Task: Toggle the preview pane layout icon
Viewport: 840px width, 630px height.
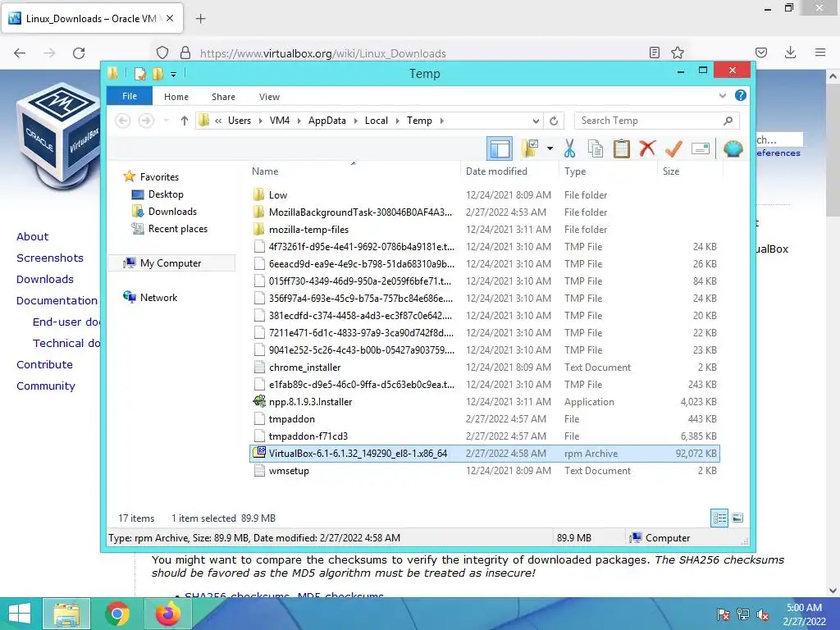Action: tap(500, 148)
